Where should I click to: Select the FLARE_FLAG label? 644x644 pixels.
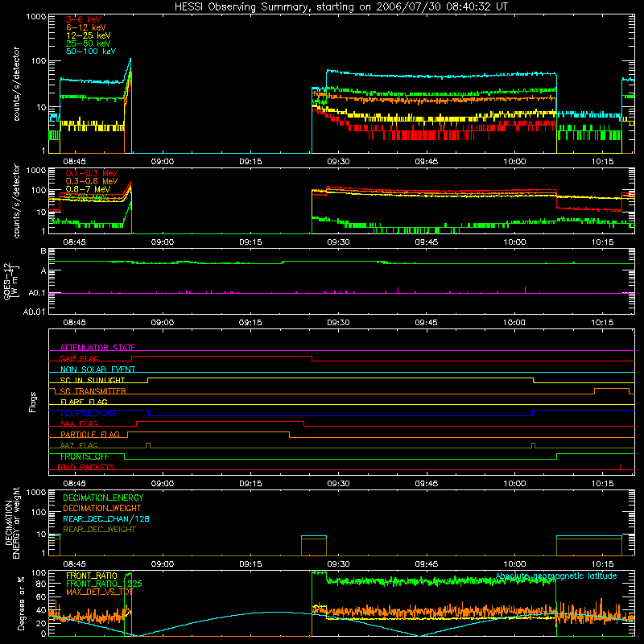tap(84, 402)
